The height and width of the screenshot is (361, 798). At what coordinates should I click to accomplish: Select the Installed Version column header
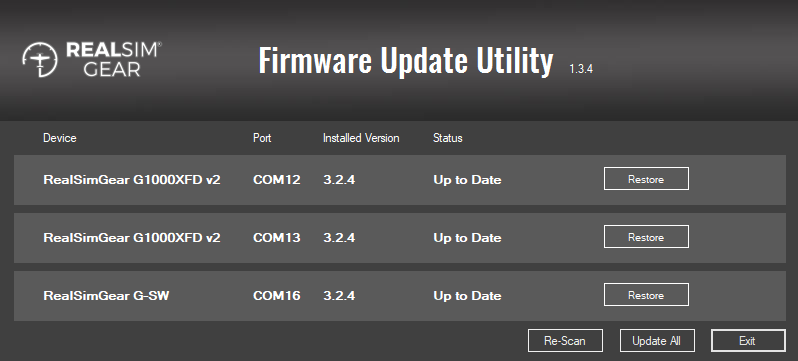361,138
